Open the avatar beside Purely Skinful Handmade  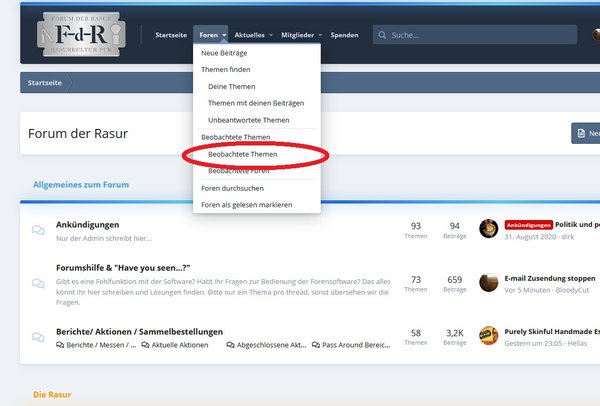489,335
